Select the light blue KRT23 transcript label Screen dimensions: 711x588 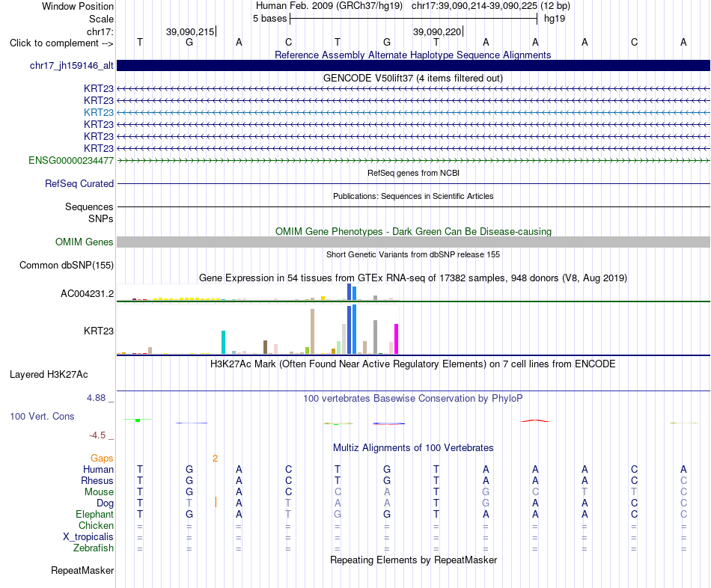pyautogui.click(x=98, y=112)
